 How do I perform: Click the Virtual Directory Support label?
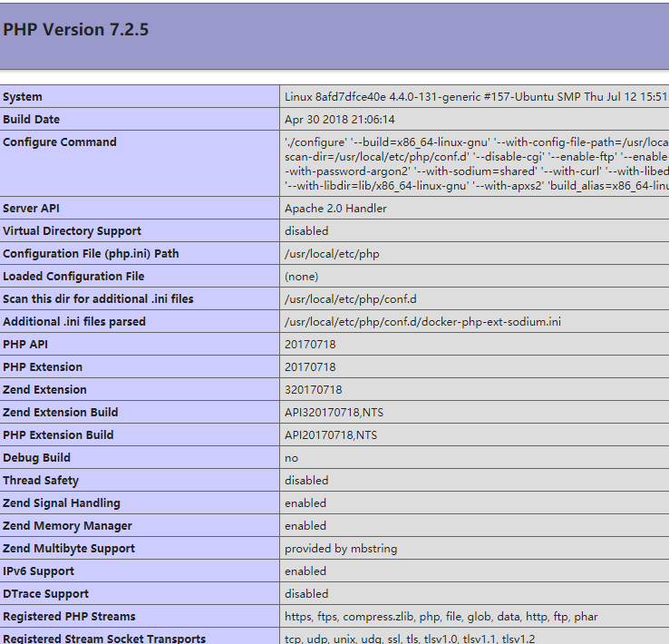point(72,231)
